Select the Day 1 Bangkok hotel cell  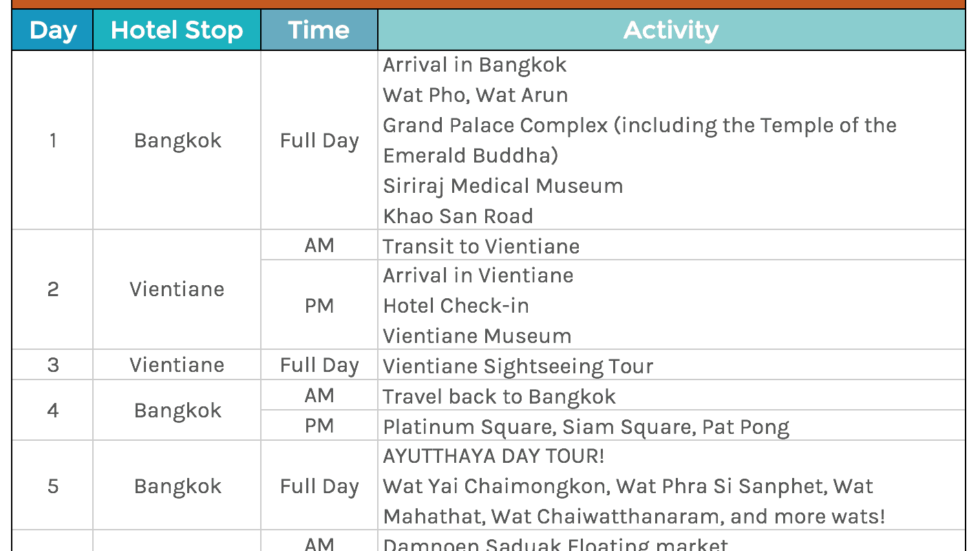(x=177, y=141)
